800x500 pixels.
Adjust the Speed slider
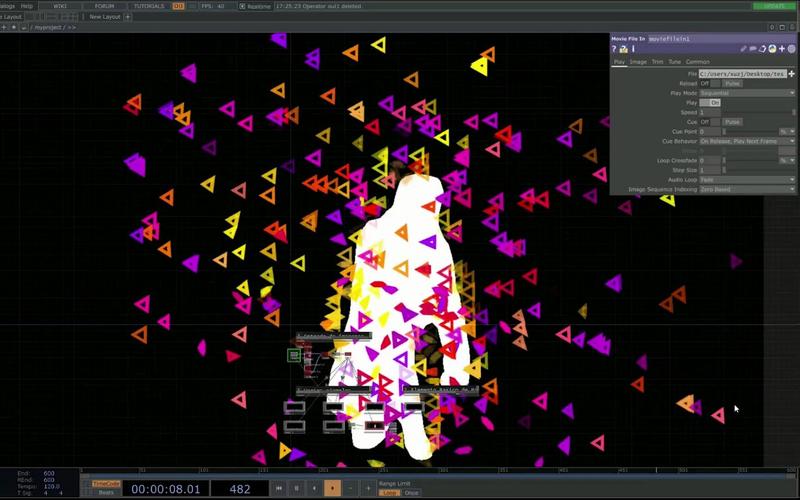tap(759, 112)
